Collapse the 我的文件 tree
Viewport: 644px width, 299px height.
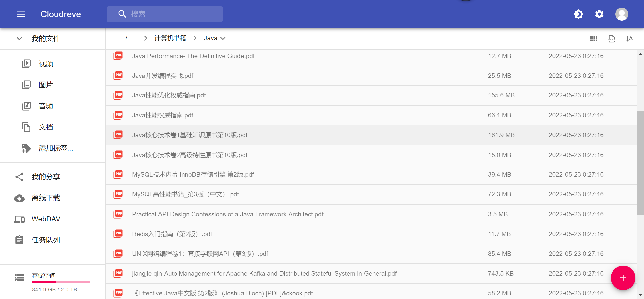click(19, 39)
